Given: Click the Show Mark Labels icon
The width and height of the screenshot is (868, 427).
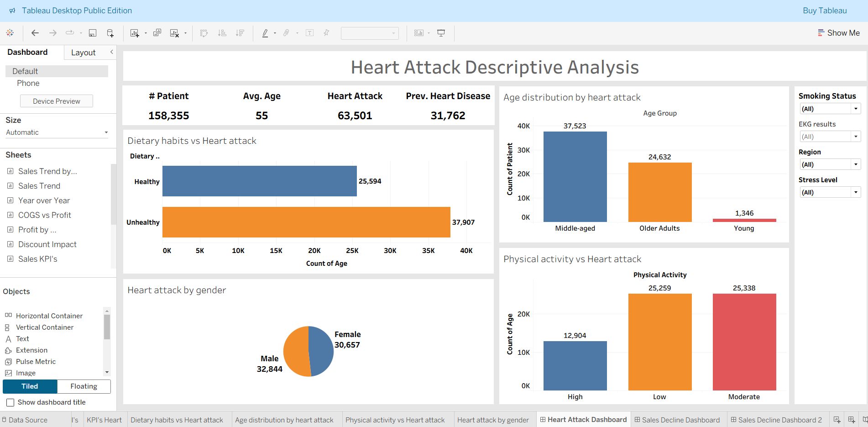Looking at the screenshot, I should point(310,33).
